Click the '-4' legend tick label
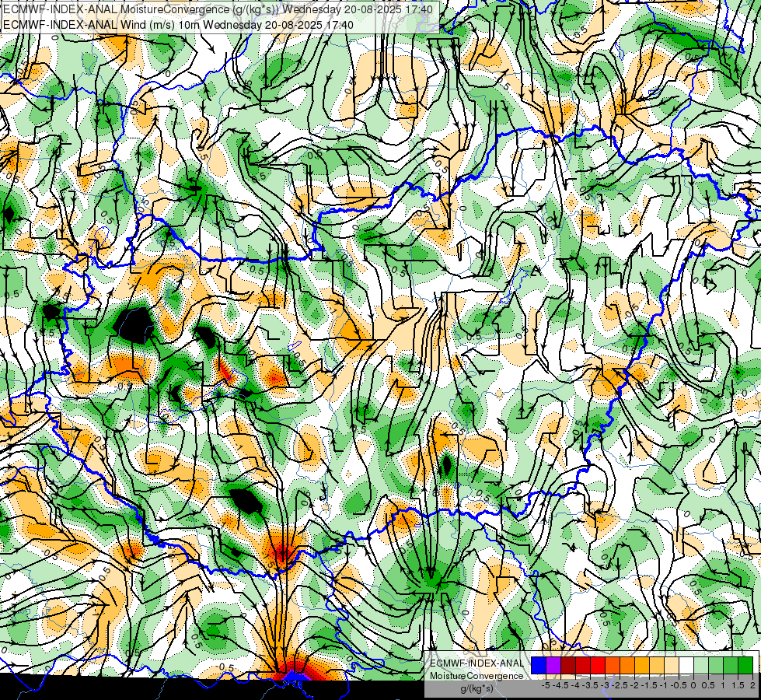This screenshot has width=761, height=700. pyautogui.click(x=575, y=685)
